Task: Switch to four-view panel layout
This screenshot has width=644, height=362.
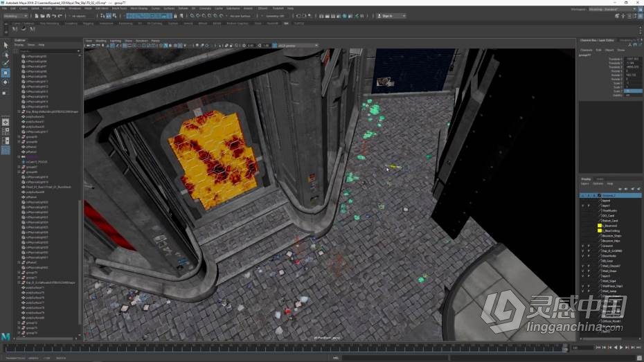Action: 6,132
